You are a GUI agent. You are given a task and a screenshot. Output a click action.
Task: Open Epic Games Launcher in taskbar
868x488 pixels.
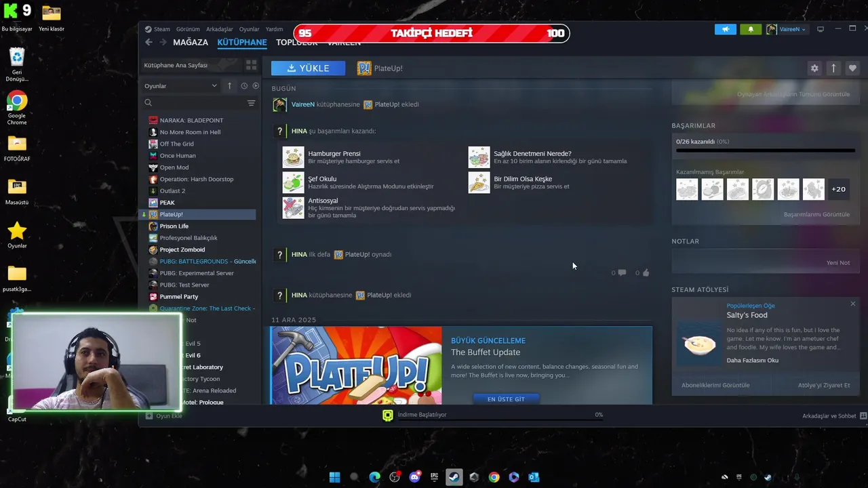434,477
